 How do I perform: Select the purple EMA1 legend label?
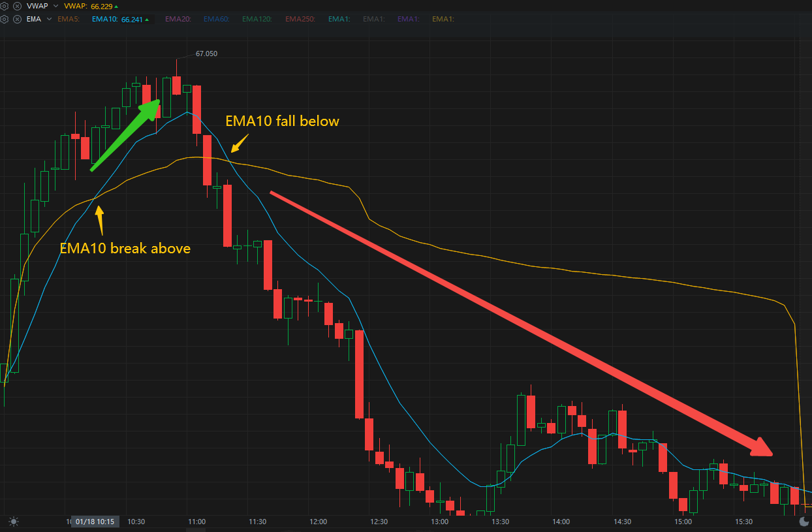(x=408, y=19)
